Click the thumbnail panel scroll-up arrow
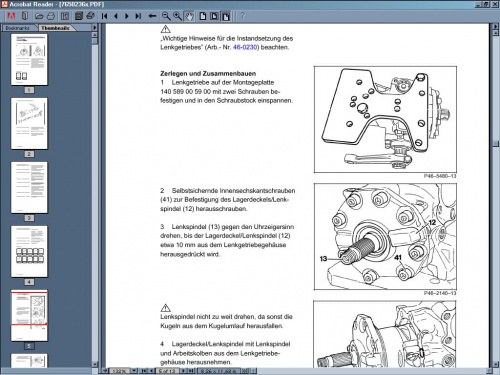 pyautogui.click(x=95, y=35)
